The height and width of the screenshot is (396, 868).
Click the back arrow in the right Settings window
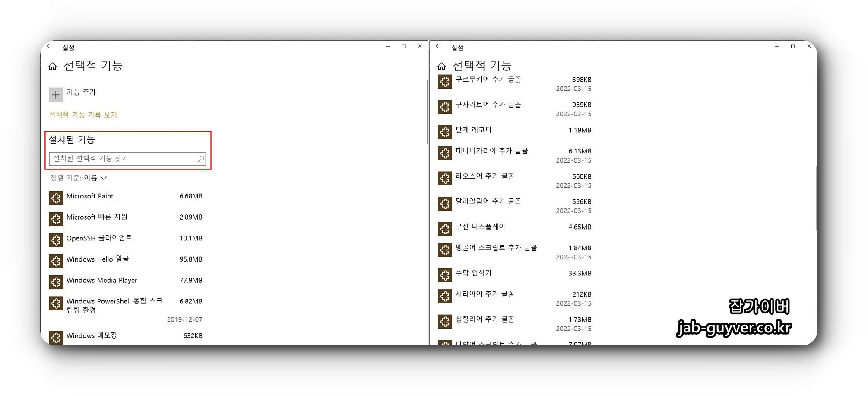(437, 46)
